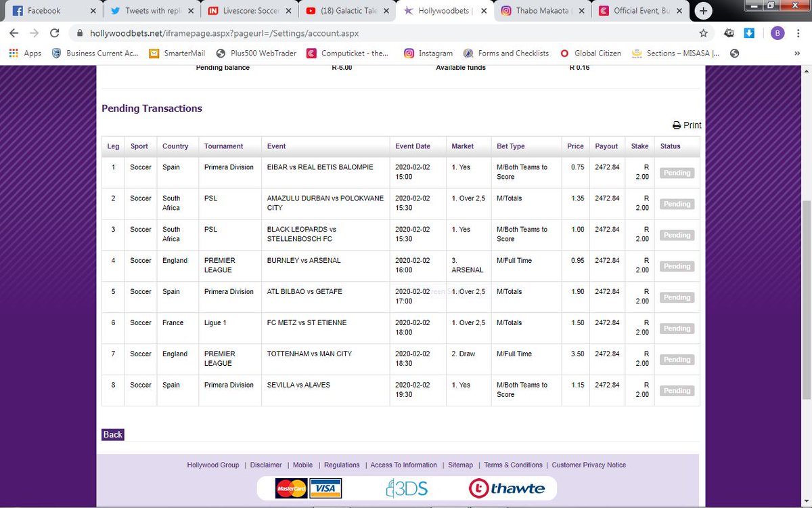This screenshot has height=508, width=812.
Task: Click the Back button
Action: point(113,434)
